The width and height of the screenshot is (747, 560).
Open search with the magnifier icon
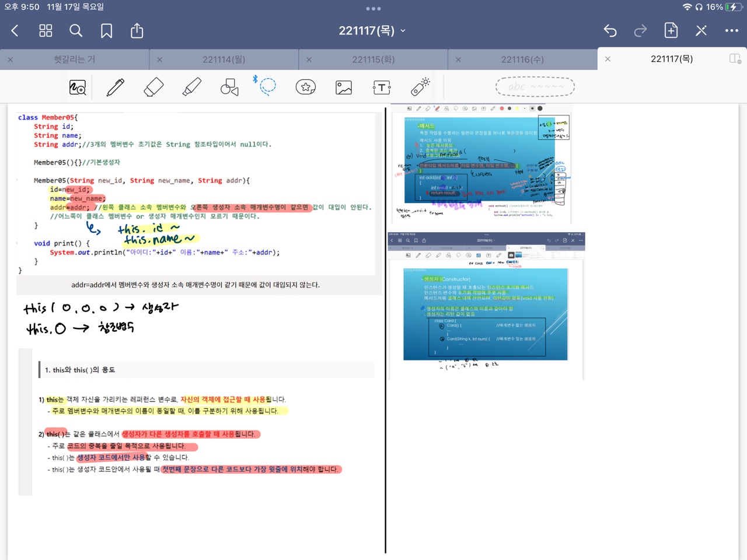point(76,31)
